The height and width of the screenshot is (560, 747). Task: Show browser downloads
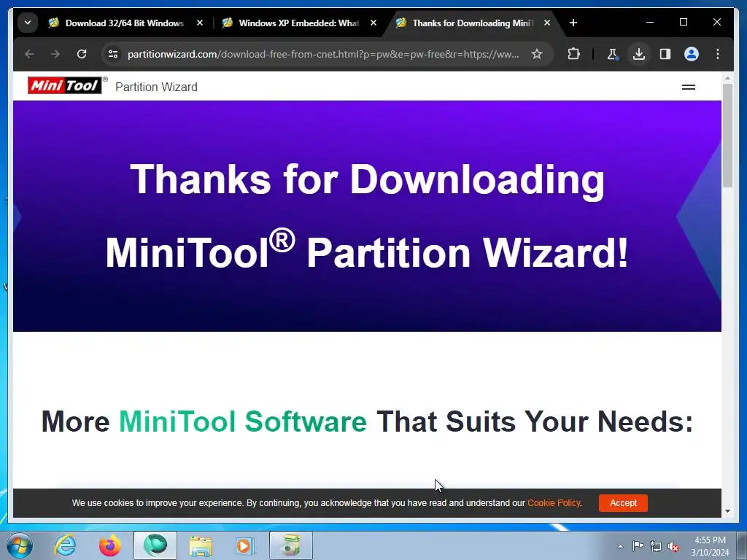point(639,54)
